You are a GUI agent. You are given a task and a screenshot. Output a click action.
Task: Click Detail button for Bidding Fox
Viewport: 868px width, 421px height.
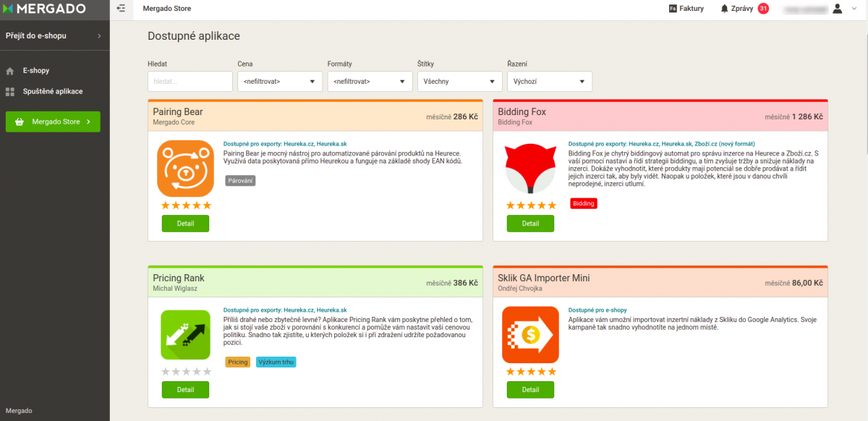coord(531,224)
